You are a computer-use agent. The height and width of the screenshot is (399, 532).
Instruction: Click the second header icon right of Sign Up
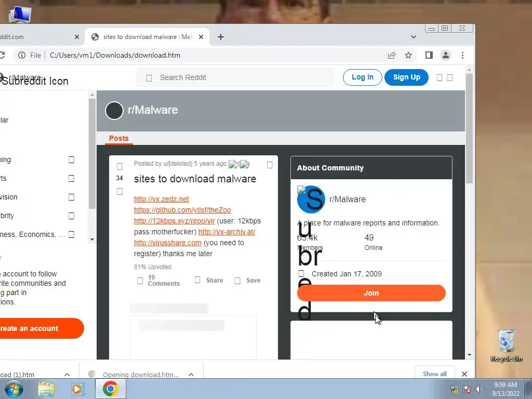coord(450,78)
